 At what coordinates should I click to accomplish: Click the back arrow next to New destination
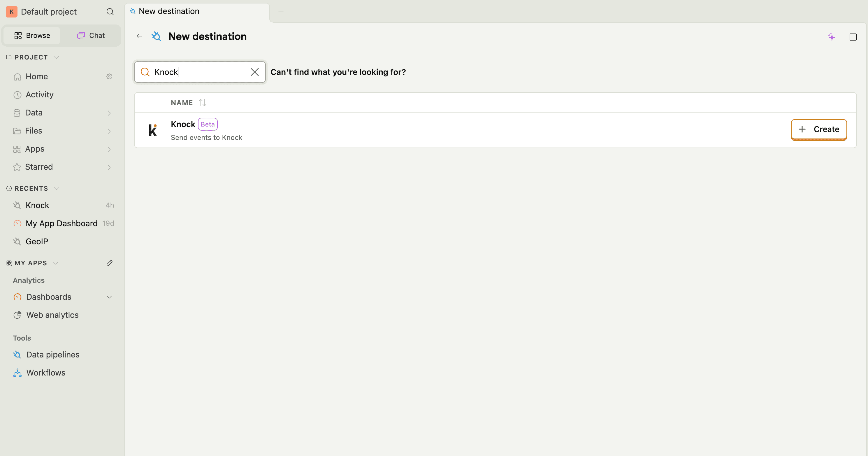139,36
